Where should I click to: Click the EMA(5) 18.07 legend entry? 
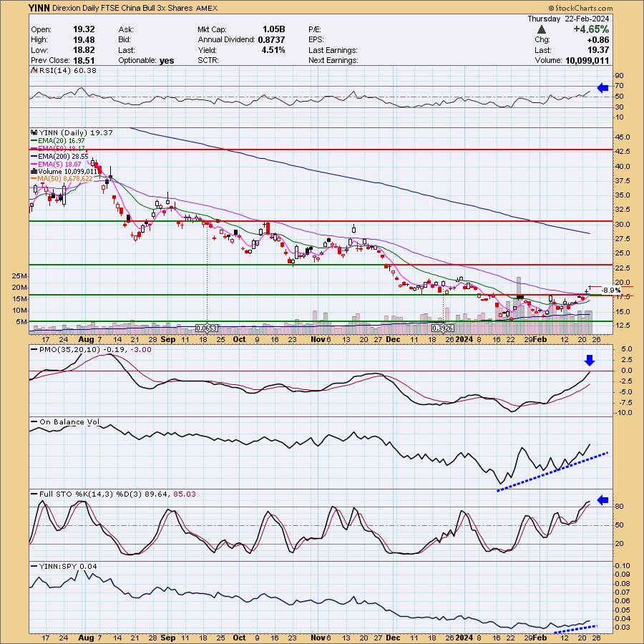59,165
